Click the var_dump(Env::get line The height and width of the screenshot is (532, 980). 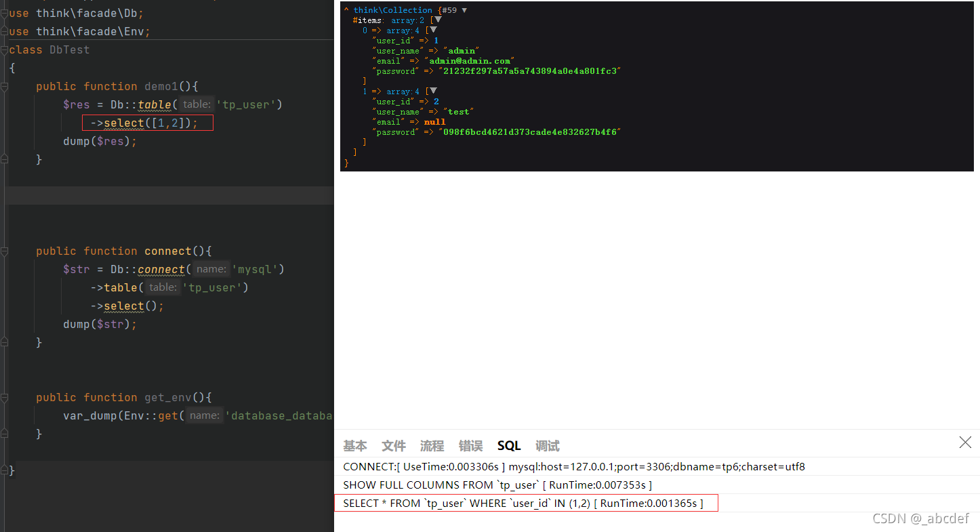coord(198,416)
